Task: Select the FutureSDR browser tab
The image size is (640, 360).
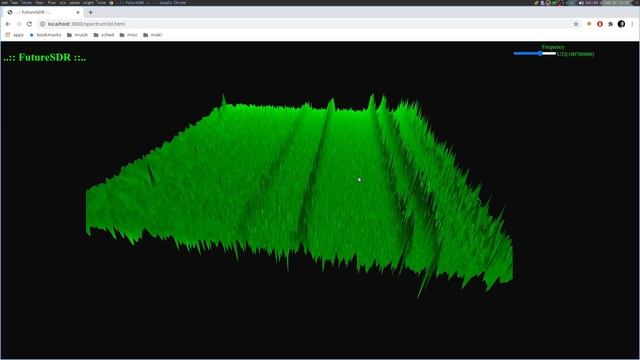Action: click(43, 12)
